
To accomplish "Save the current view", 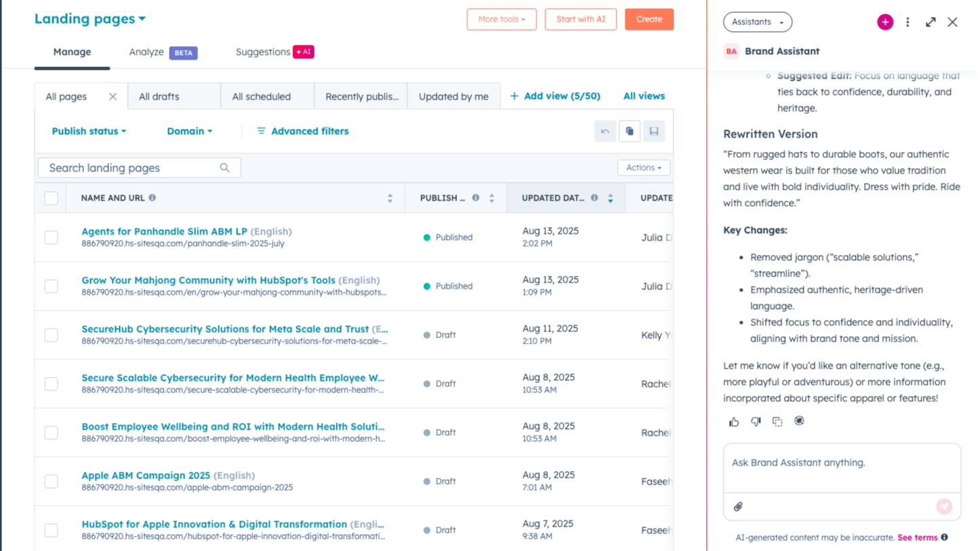I will click(654, 131).
